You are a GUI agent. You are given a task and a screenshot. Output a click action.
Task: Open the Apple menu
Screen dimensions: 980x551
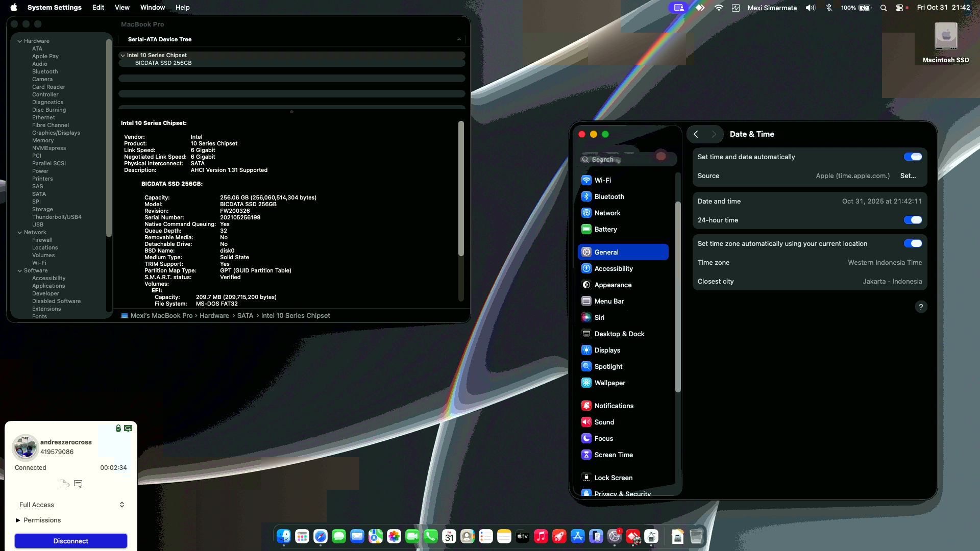pos(14,8)
